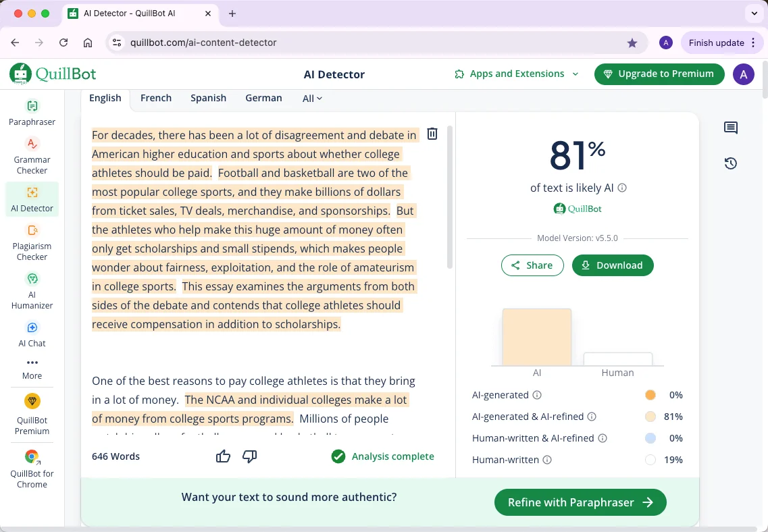768x532 pixels.
Task: Click the 'Model Version: v5.5.0' label
Action: (x=578, y=238)
